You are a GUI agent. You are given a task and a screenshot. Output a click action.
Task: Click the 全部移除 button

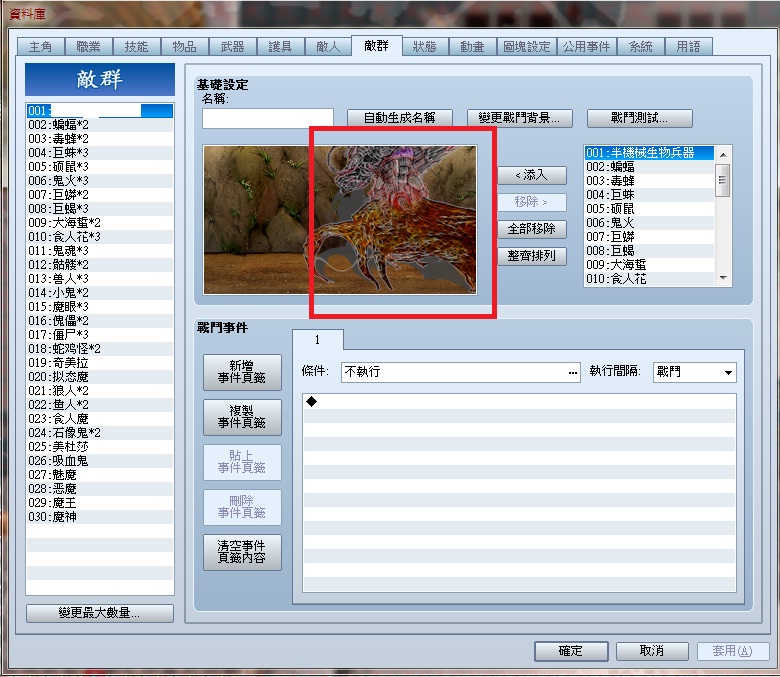[532, 229]
